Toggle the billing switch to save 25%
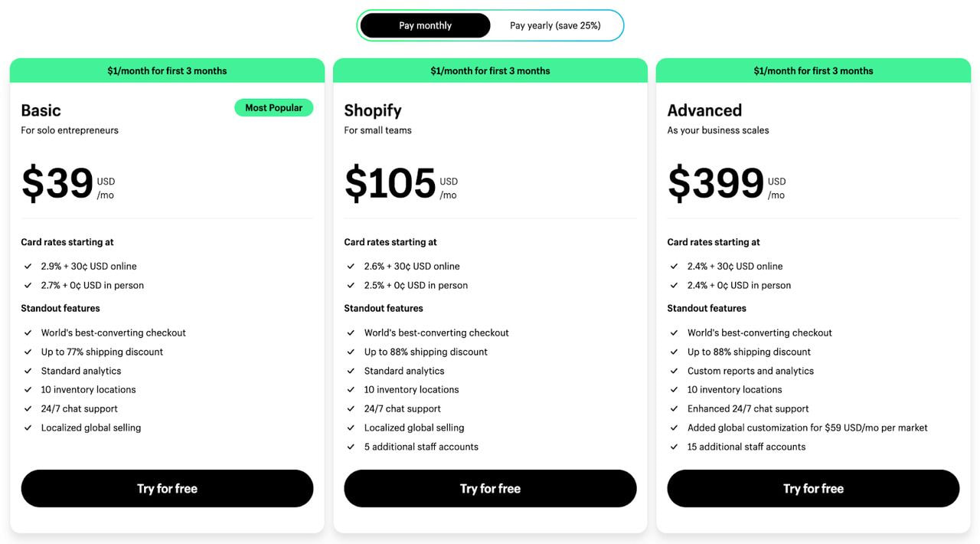Image resolution: width=980 pixels, height=544 pixels. (x=557, y=25)
